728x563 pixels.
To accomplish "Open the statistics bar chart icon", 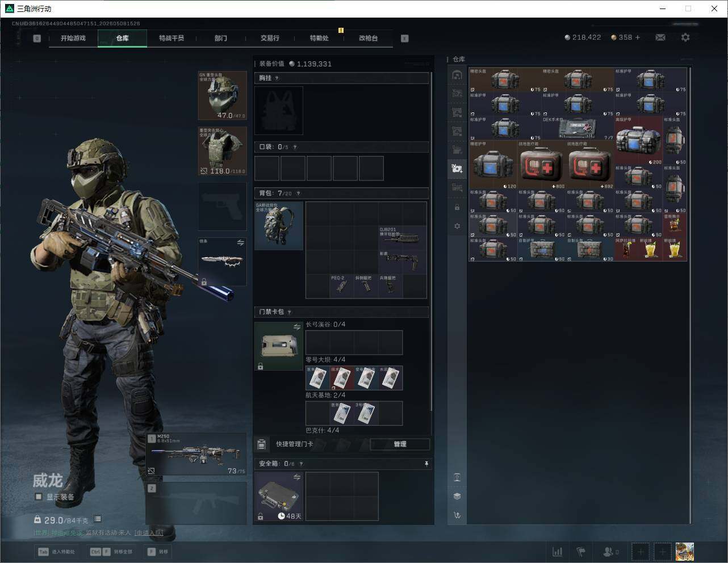I will (x=558, y=552).
